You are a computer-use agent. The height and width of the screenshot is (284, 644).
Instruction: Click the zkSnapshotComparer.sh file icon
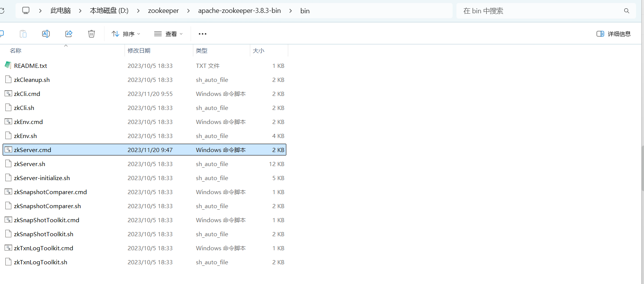(8, 206)
